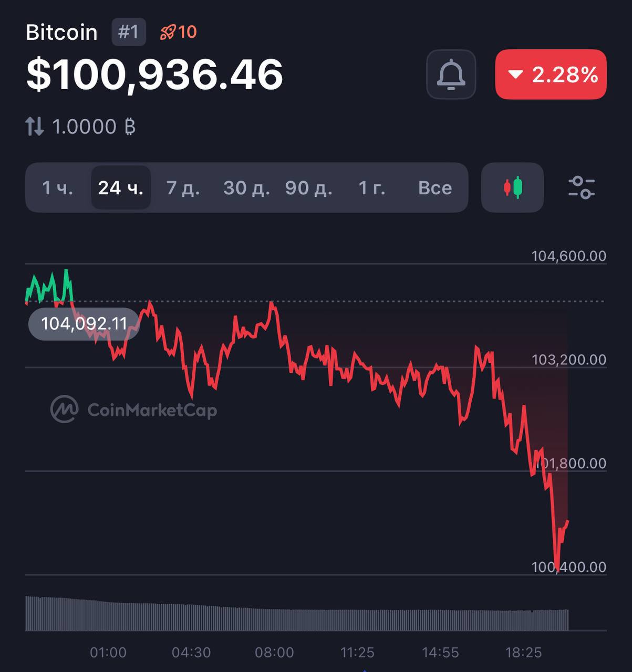Click the red 2.28% change badge

pos(551,75)
